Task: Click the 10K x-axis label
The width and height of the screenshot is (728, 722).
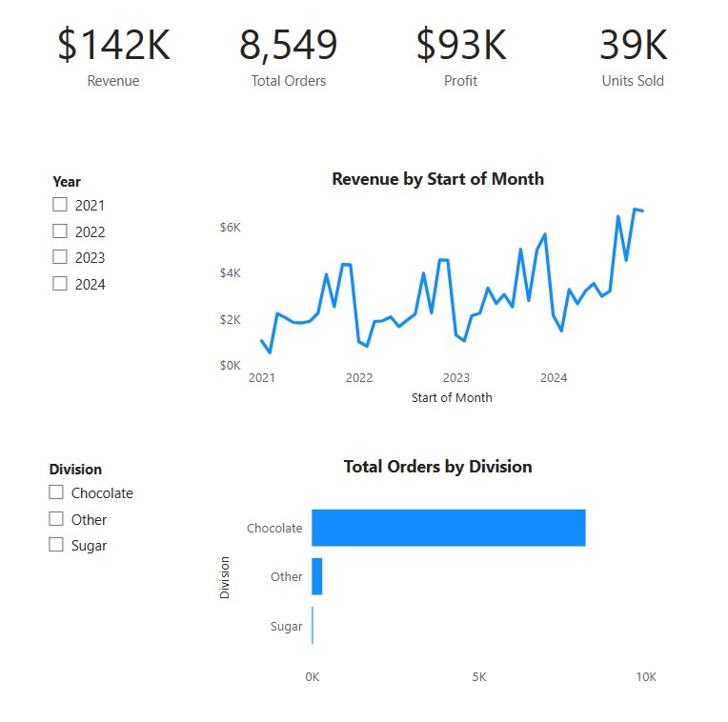Action: [x=646, y=677]
